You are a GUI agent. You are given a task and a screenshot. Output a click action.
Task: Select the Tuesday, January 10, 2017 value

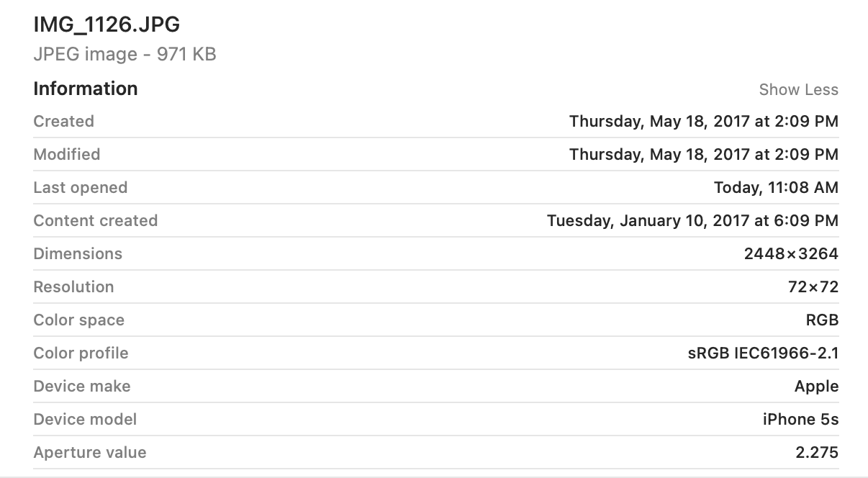[x=692, y=220]
